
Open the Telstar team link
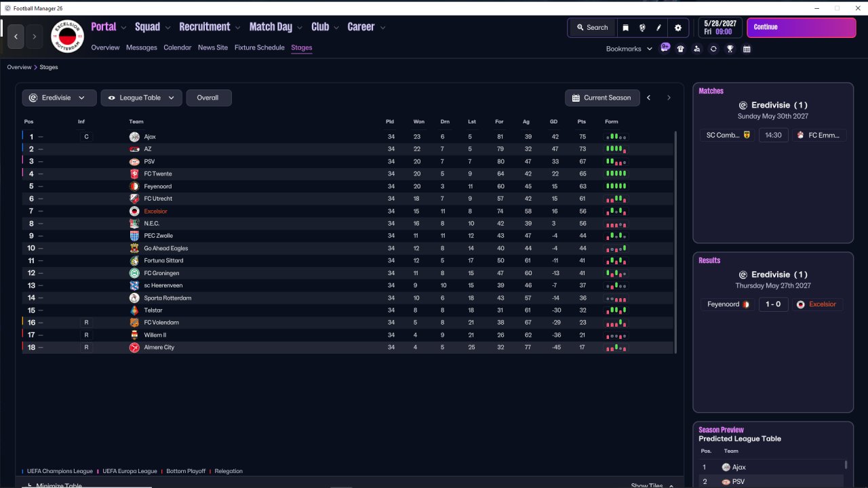(x=153, y=310)
